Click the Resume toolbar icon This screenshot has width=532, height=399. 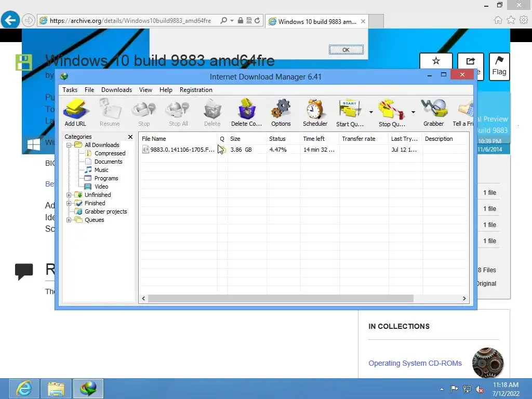click(x=110, y=113)
